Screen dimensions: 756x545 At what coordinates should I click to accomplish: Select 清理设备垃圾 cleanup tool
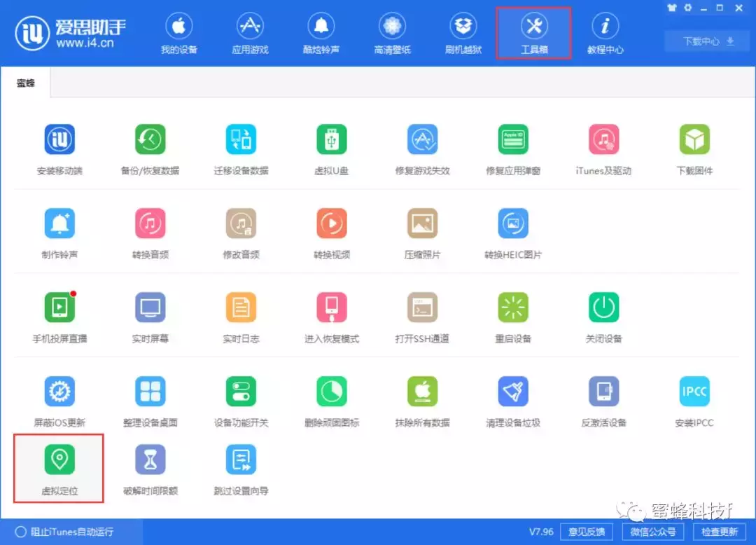click(512, 392)
